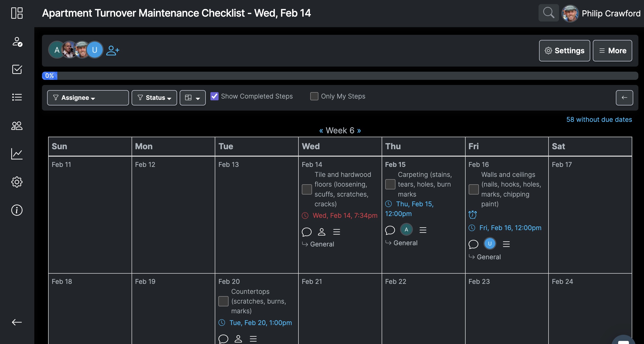This screenshot has width=644, height=344.
Task: Click the user management sidebar icon
Action: pyautogui.click(x=17, y=125)
